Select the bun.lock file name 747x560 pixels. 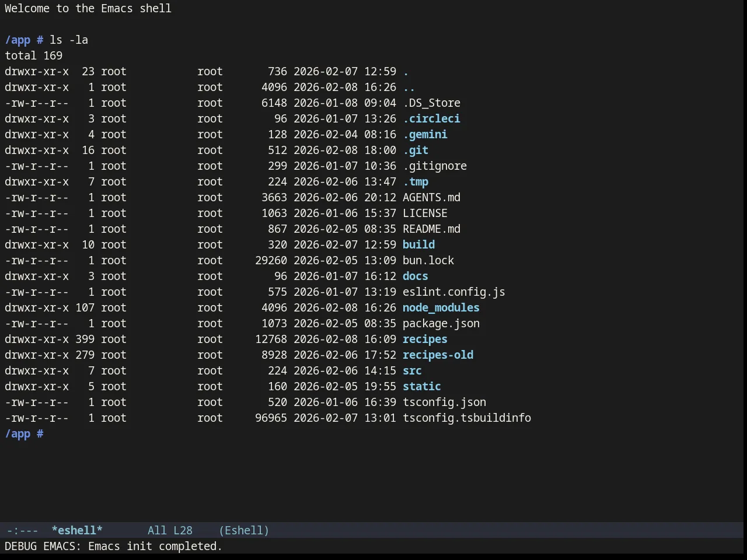click(428, 260)
